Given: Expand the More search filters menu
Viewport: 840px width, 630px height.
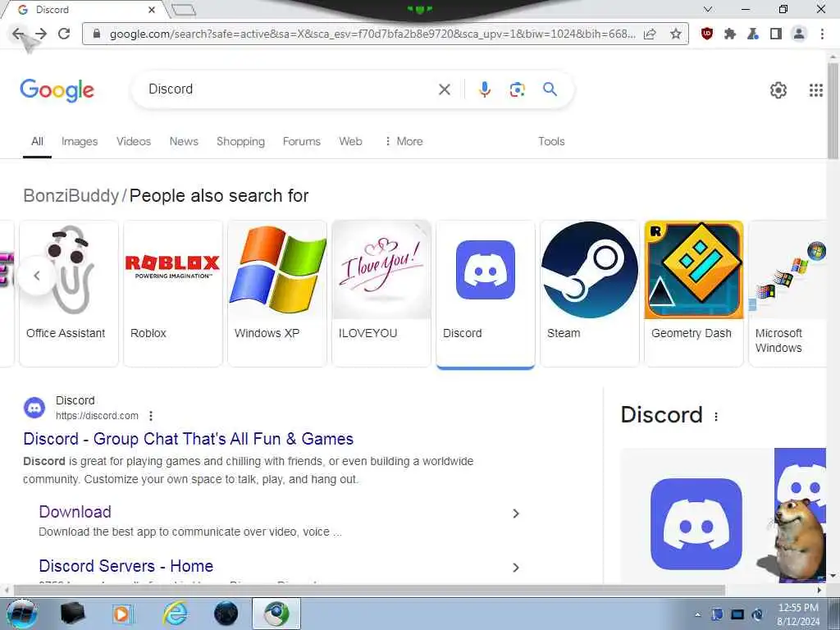Looking at the screenshot, I should tap(404, 141).
